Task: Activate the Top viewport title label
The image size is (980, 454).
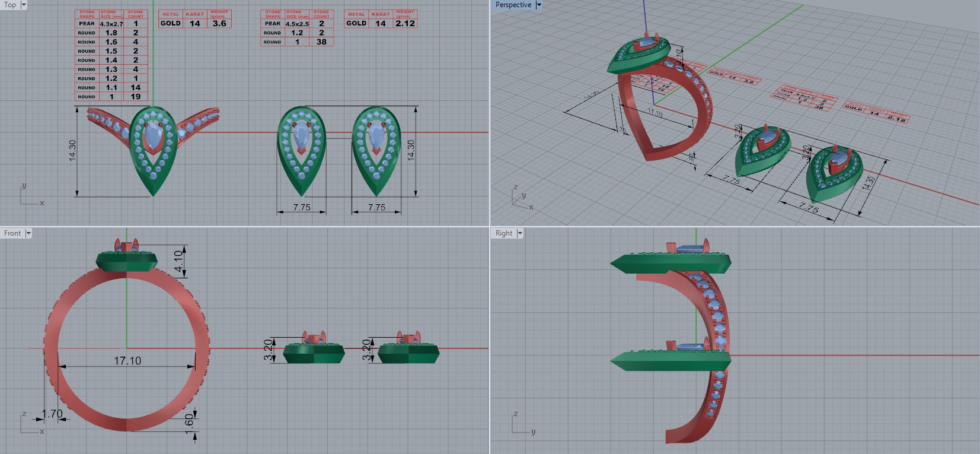Action: (x=10, y=5)
